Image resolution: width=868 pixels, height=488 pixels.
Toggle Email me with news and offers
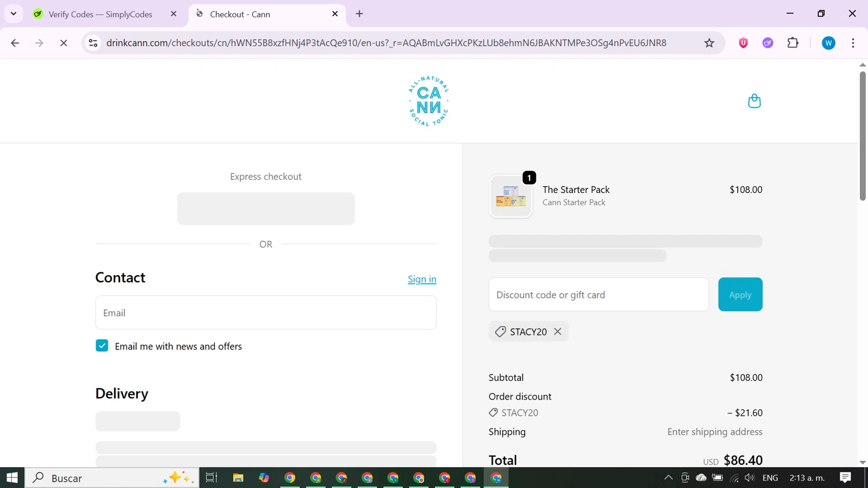[x=102, y=346]
